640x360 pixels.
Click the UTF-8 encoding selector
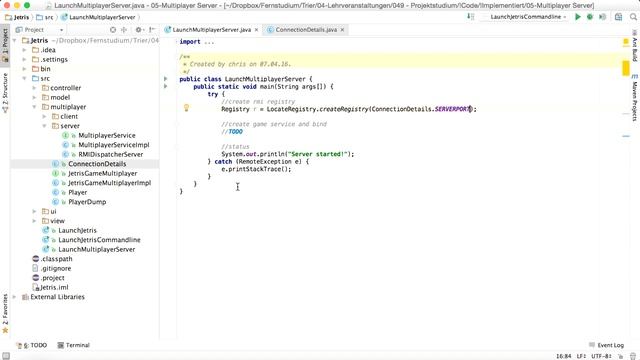(601, 356)
